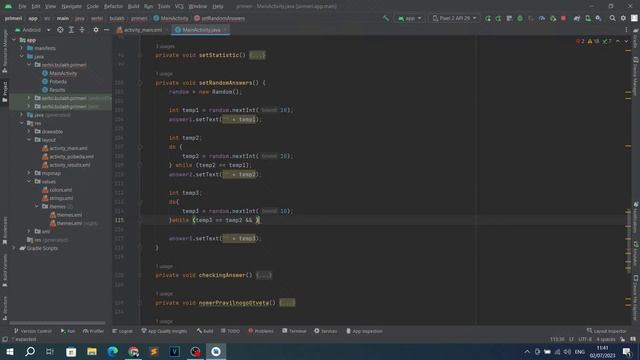Go to next highlighted error arrow
The height and width of the screenshot is (360, 640).
[626, 41]
